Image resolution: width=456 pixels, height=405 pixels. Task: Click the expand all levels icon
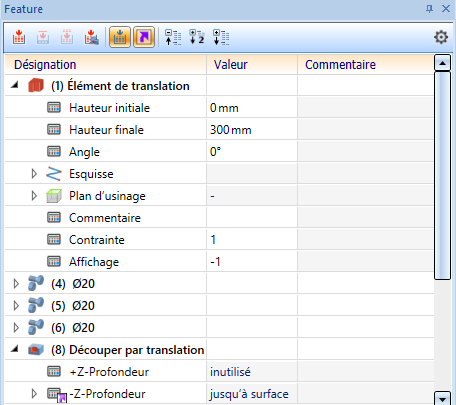point(221,37)
